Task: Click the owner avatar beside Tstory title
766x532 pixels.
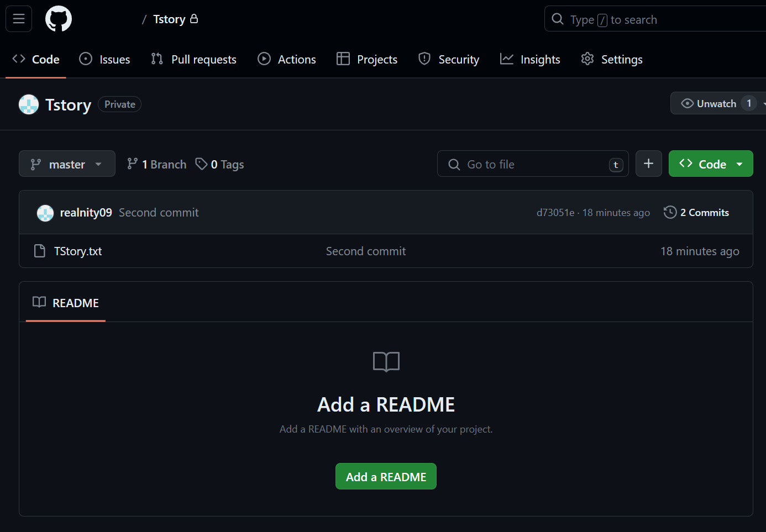Action: [29, 104]
